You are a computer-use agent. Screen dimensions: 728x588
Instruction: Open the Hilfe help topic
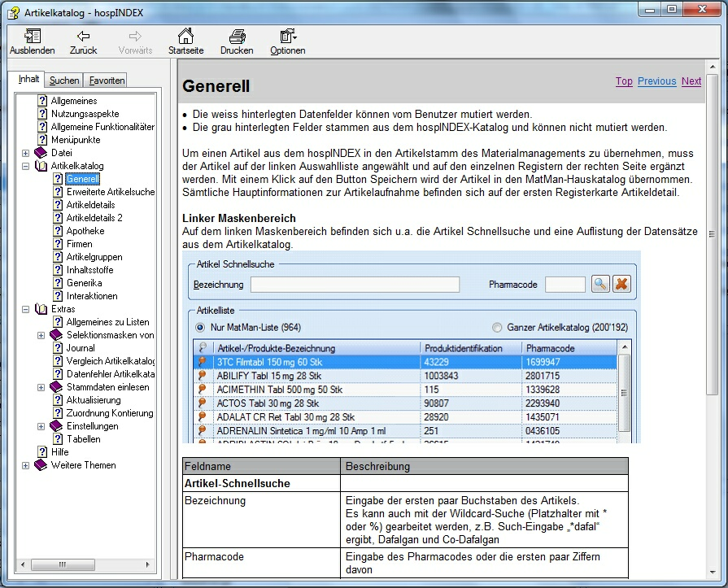coord(59,452)
